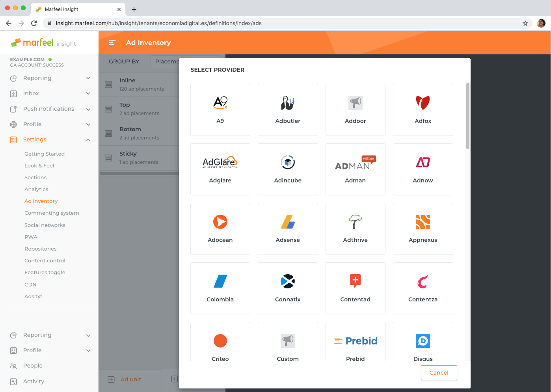Open Commenting system settings

tap(52, 213)
